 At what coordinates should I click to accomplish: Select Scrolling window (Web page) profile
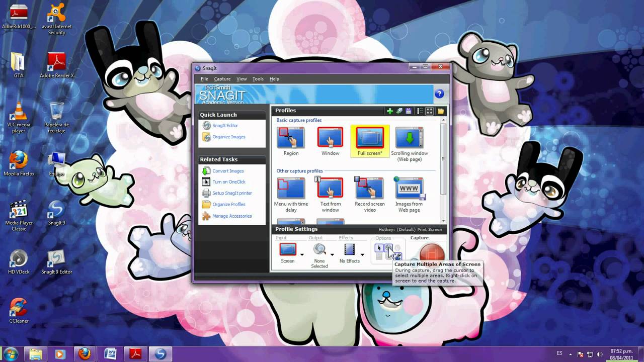[x=410, y=144]
